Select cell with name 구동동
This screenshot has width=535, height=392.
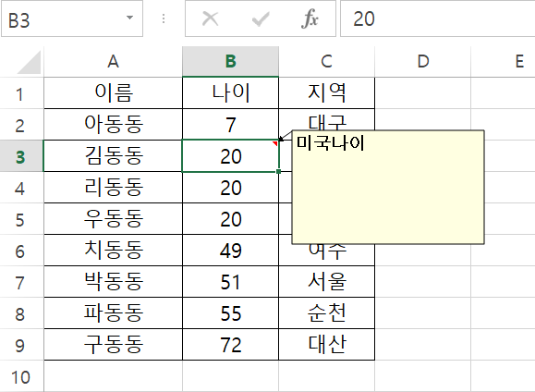coord(114,345)
